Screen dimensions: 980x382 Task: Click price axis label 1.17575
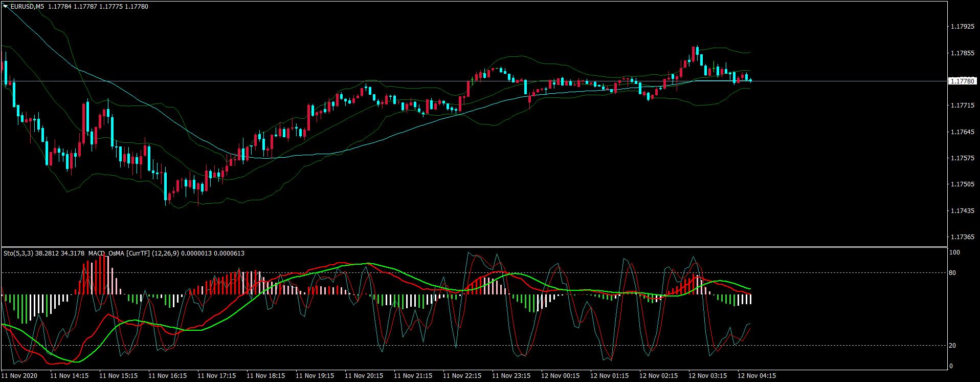click(962, 158)
